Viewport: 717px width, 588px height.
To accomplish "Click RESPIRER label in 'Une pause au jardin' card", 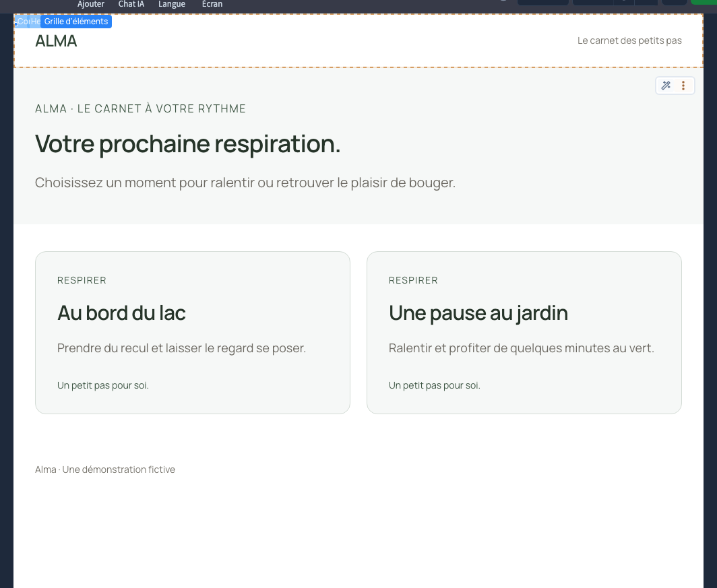I will tap(413, 280).
